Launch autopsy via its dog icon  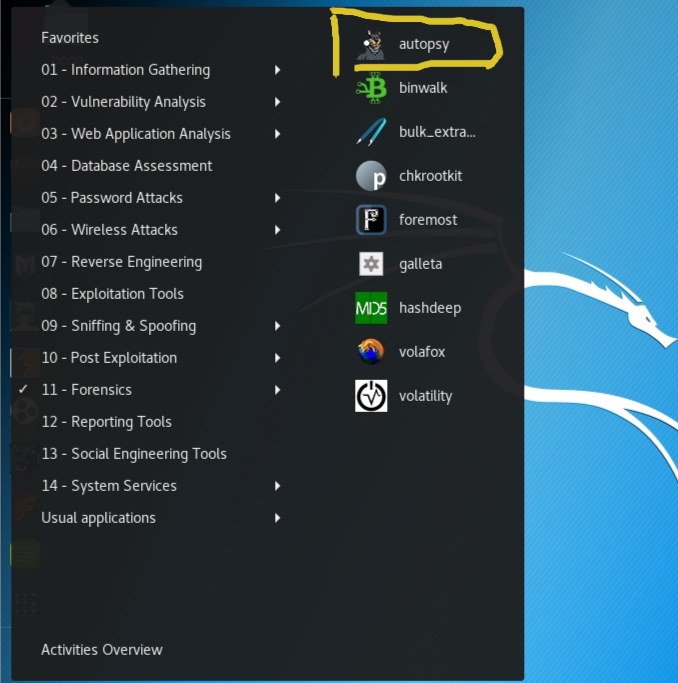point(371,44)
